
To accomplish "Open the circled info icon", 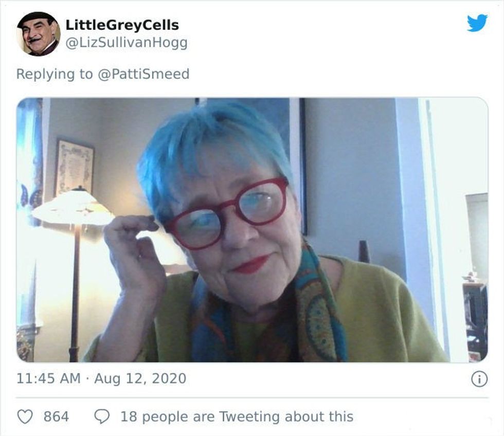I will [x=479, y=379].
